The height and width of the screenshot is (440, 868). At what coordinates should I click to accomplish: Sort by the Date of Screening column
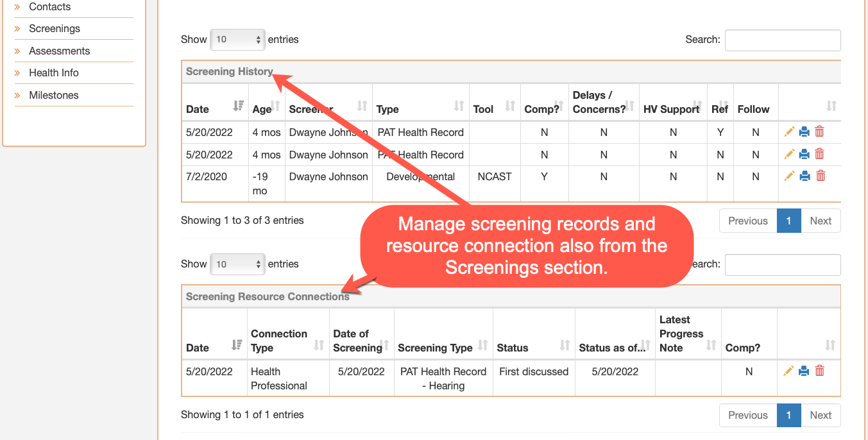click(362, 334)
